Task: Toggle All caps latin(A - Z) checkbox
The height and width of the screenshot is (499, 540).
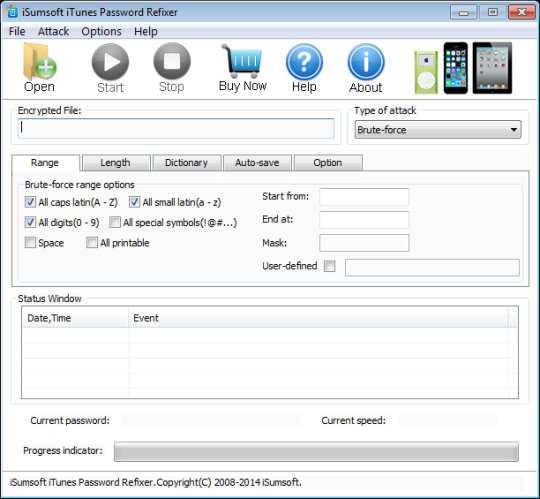Action: coord(30,202)
